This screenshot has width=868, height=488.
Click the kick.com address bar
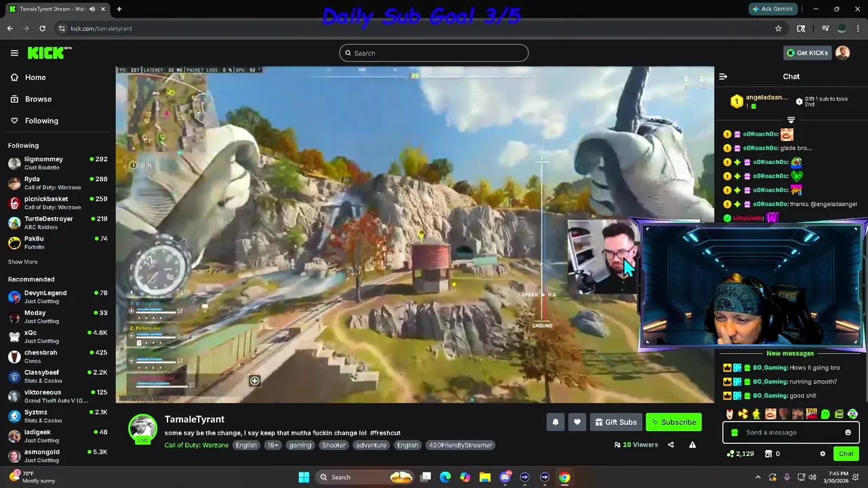pyautogui.click(x=420, y=28)
